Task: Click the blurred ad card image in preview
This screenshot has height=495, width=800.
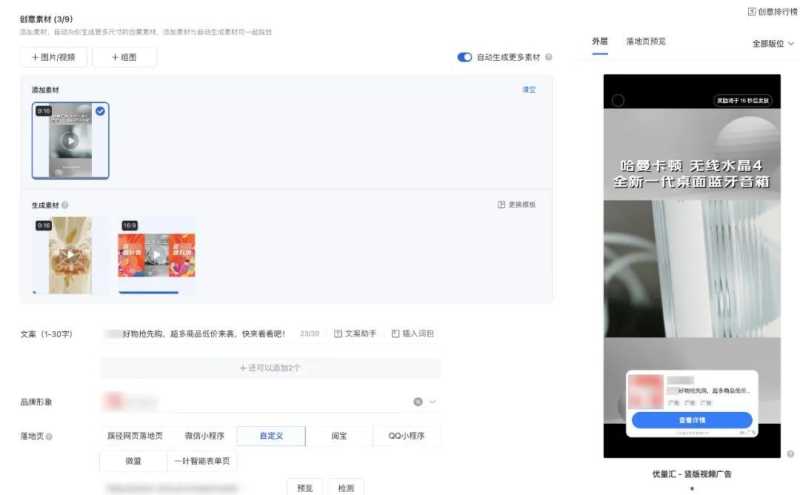Action: pyautogui.click(x=646, y=391)
